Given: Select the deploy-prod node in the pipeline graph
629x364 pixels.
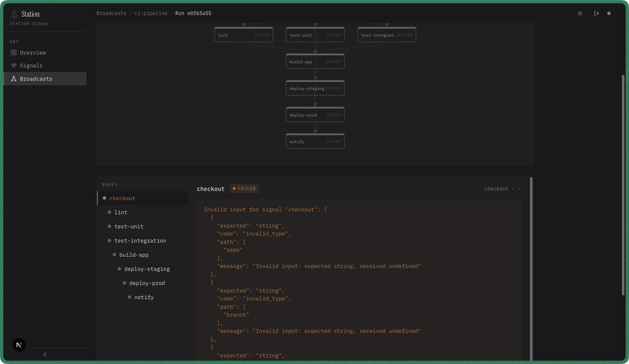Looking at the screenshot, I should tap(315, 114).
